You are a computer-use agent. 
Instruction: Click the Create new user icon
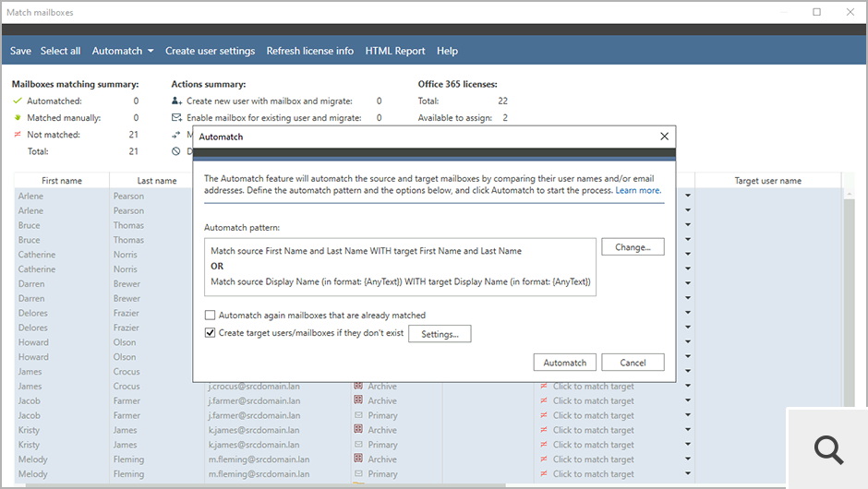click(x=176, y=101)
